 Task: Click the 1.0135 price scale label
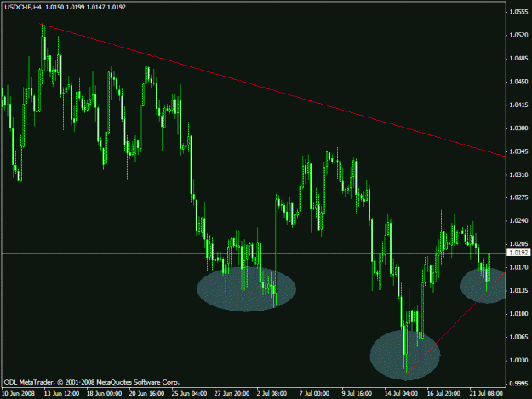tap(519, 290)
